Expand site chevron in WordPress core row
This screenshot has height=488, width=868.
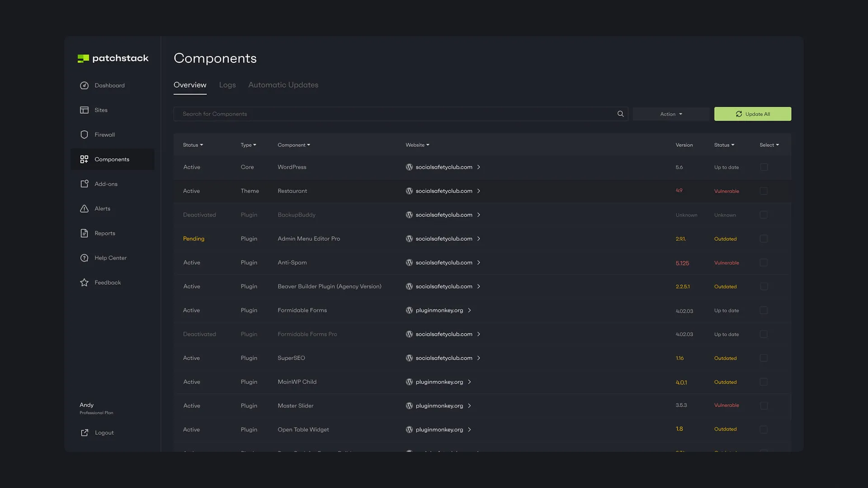(479, 167)
